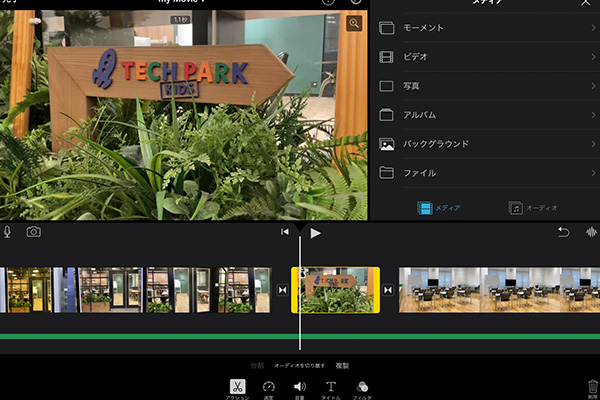The height and width of the screenshot is (400, 600).
Task: Select the yellow-lit office entrance clip
Action: coord(29,290)
